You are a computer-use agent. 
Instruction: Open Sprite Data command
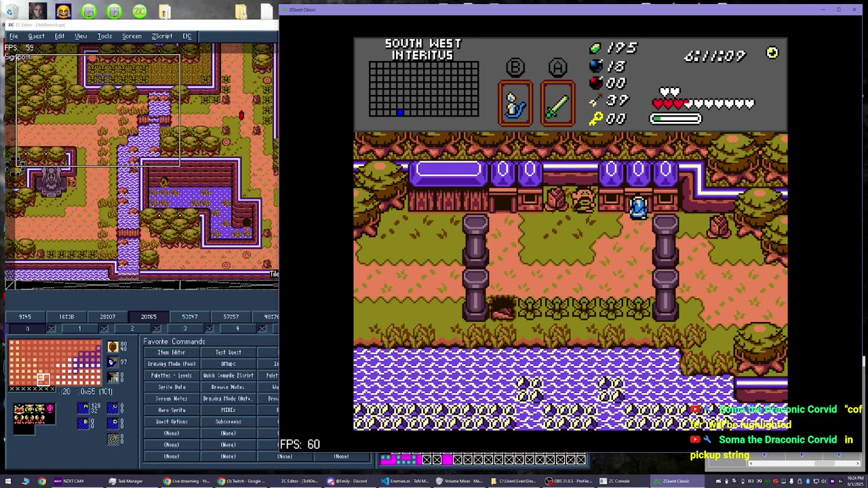pos(172,387)
